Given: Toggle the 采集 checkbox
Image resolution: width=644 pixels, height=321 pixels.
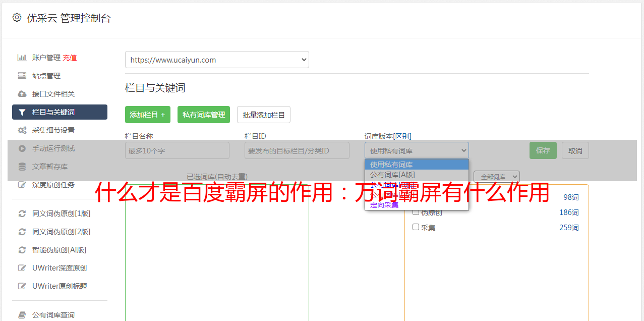Looking at the screenshot, I should click(x=416, y=227).
